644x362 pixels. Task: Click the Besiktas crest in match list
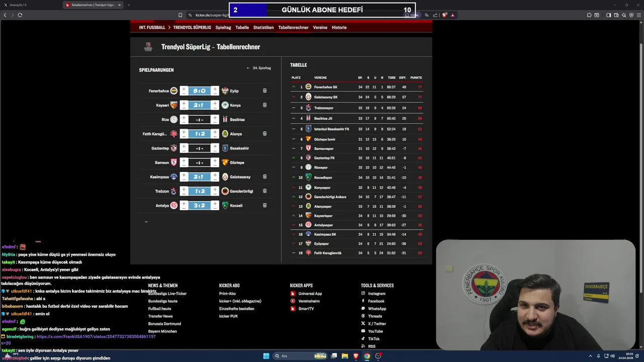coord(225,120)
